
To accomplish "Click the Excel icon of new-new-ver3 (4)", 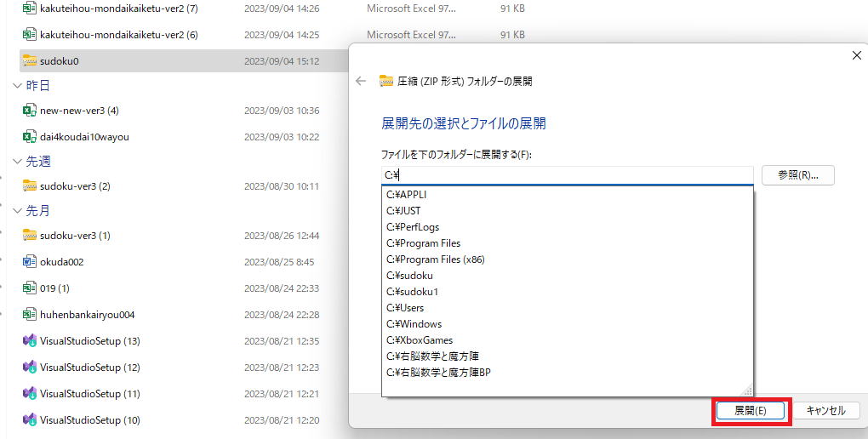I will [x=29, y=110].
